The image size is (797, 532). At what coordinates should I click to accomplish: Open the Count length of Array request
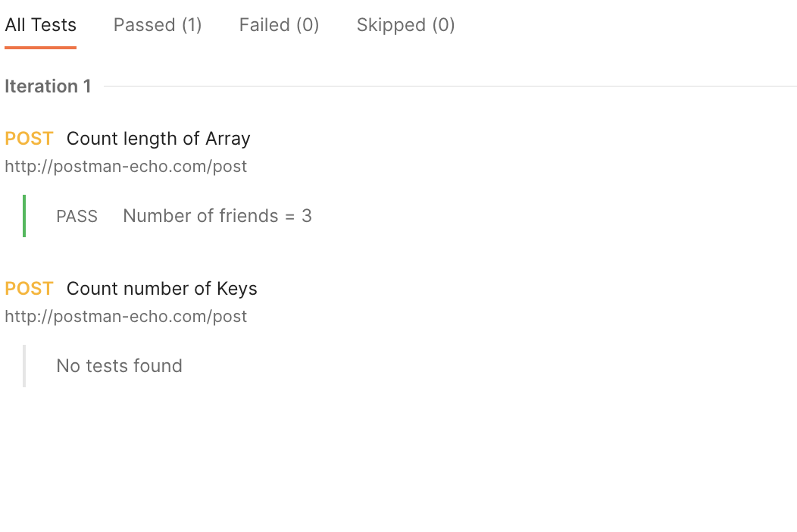pos(158,138)
